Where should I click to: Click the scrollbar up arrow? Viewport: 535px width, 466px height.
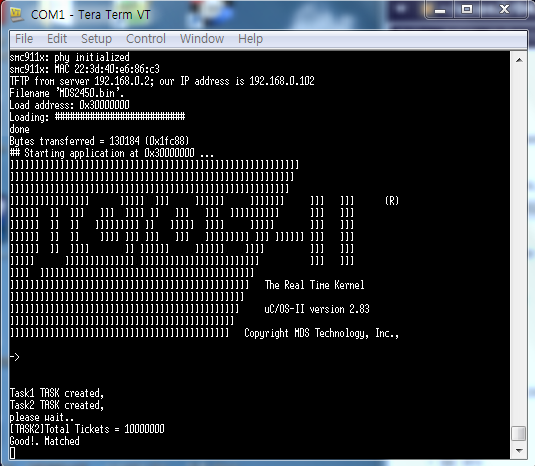[519, 60]
